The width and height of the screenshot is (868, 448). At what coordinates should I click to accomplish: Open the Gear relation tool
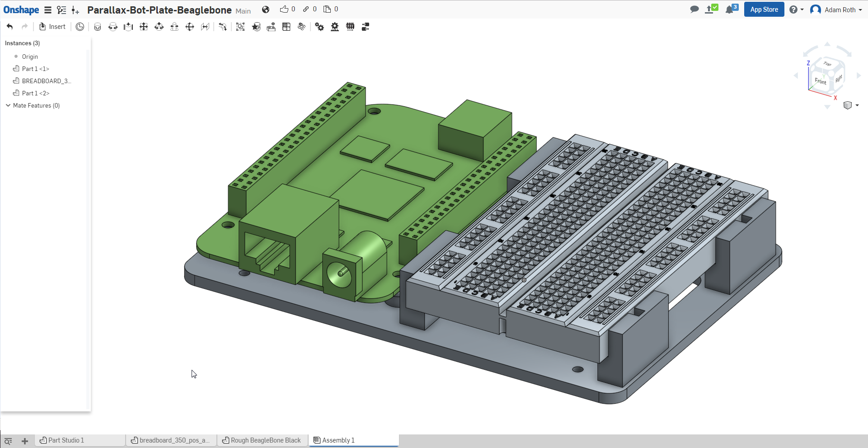point(319,27)
